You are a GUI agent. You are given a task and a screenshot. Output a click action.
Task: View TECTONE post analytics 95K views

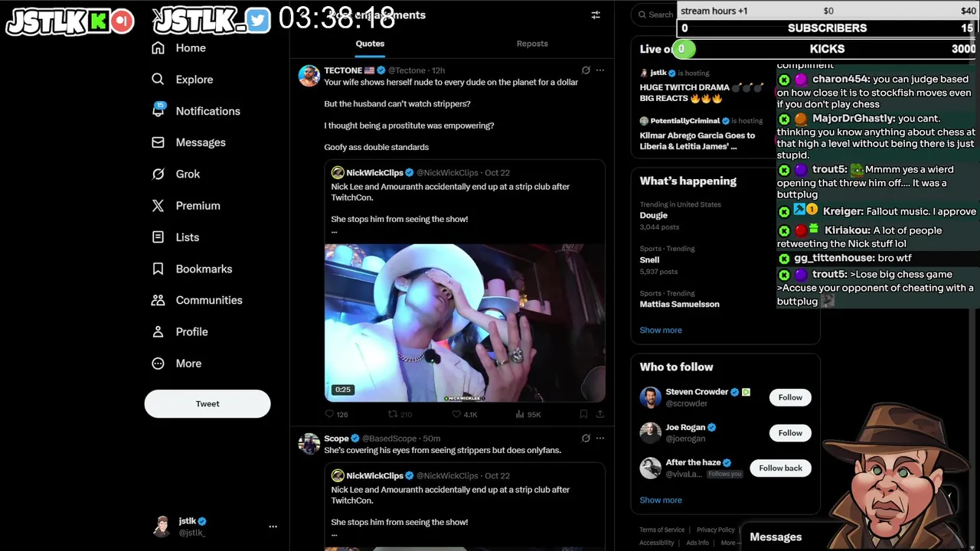(x=528, y=414)
